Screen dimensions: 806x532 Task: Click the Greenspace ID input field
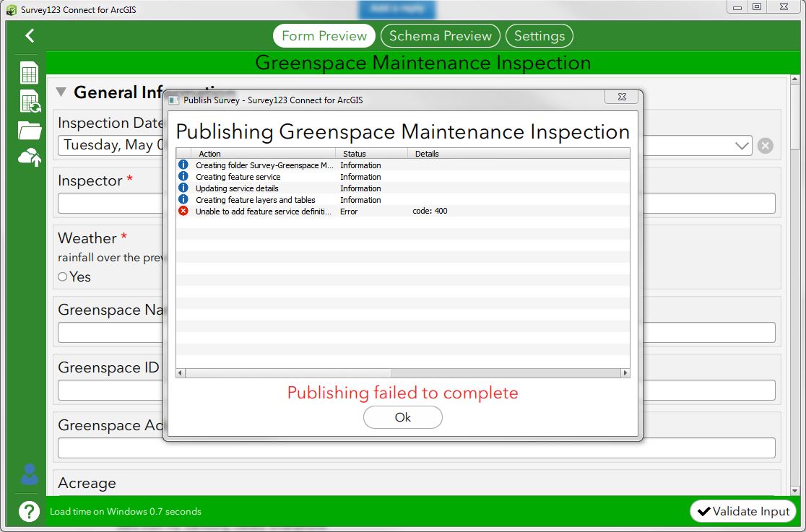[x=417, y=390]
